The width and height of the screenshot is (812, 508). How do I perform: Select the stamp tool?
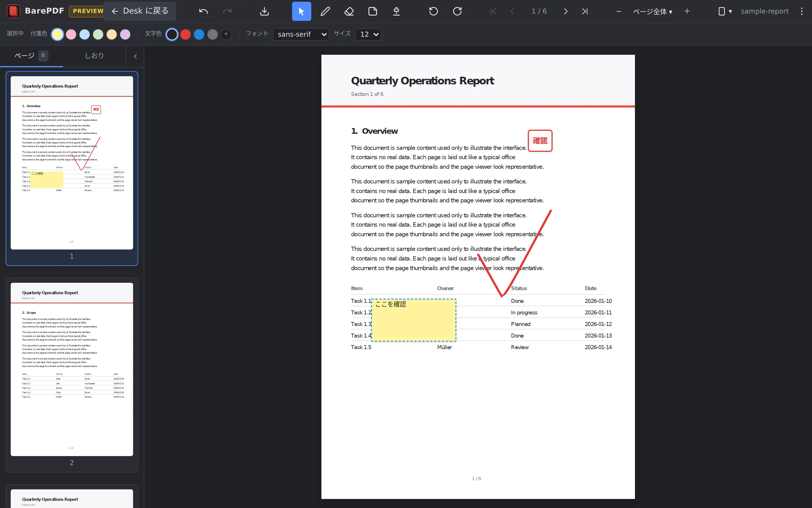tap(396, 11)
